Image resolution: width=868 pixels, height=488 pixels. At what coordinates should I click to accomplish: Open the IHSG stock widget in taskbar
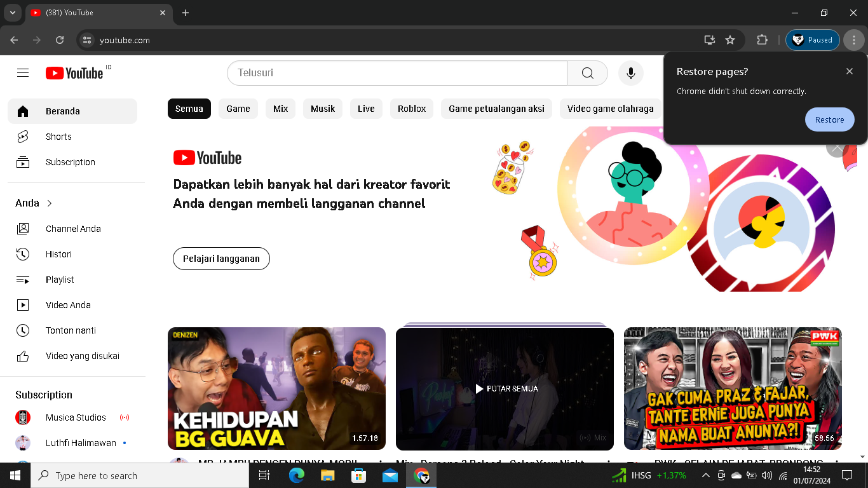649,475
